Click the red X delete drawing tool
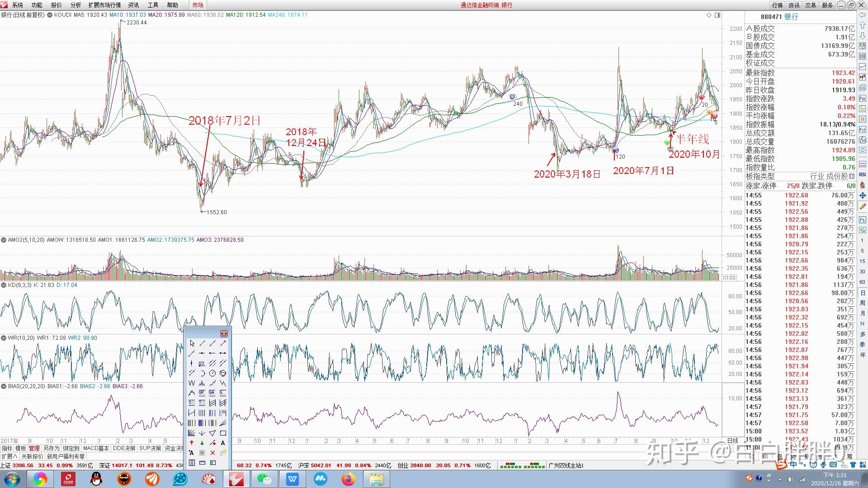868x488 pixels. pyautogui.click(x=212, y=453)
